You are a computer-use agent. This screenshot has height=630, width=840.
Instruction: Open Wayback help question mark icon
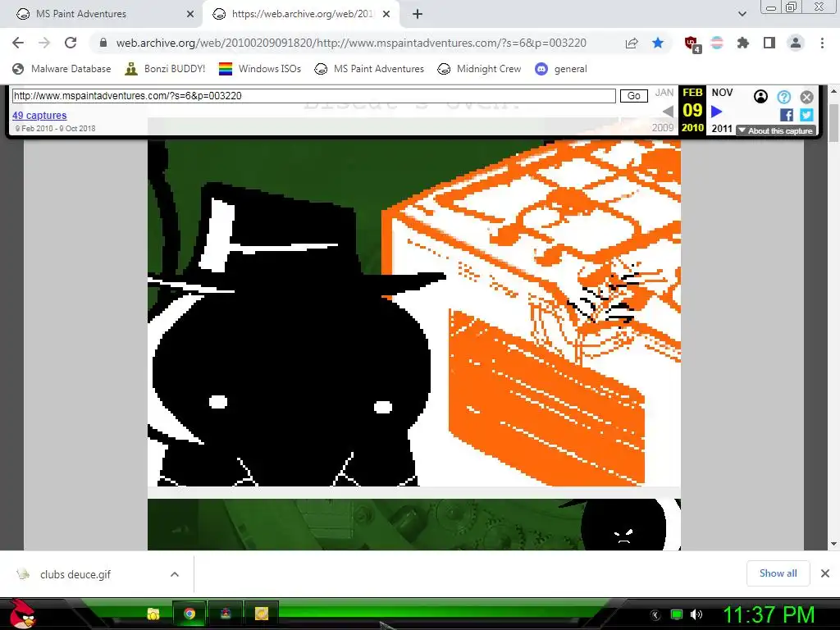click(783, 97)
